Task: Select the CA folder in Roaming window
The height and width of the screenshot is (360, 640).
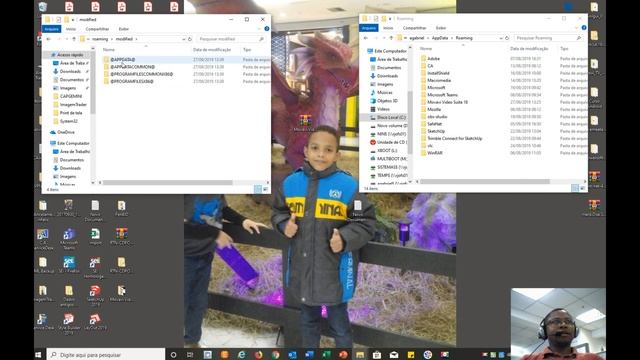Action: click(x=430, y=66)
